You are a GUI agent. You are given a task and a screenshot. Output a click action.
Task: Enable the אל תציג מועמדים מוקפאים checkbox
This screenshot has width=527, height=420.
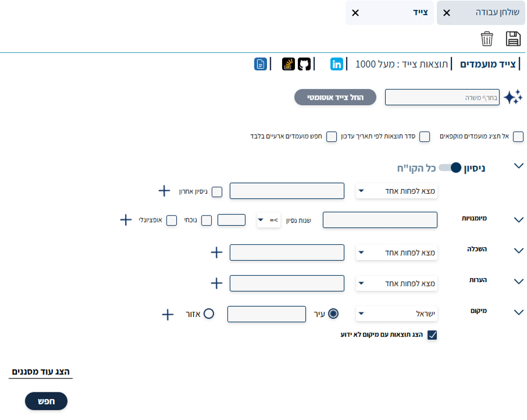518,137
